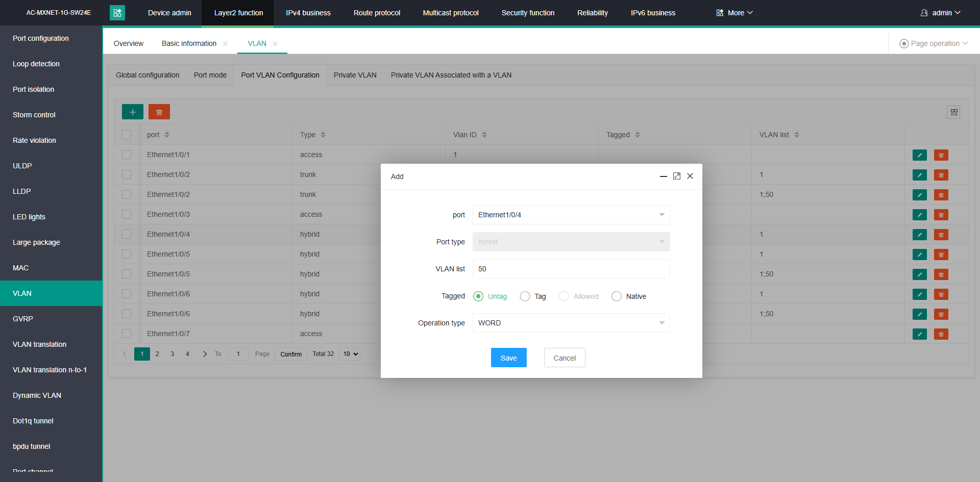Close the Basic information tab
This screenshot has width=980, height=482.
tap(225, 44)
